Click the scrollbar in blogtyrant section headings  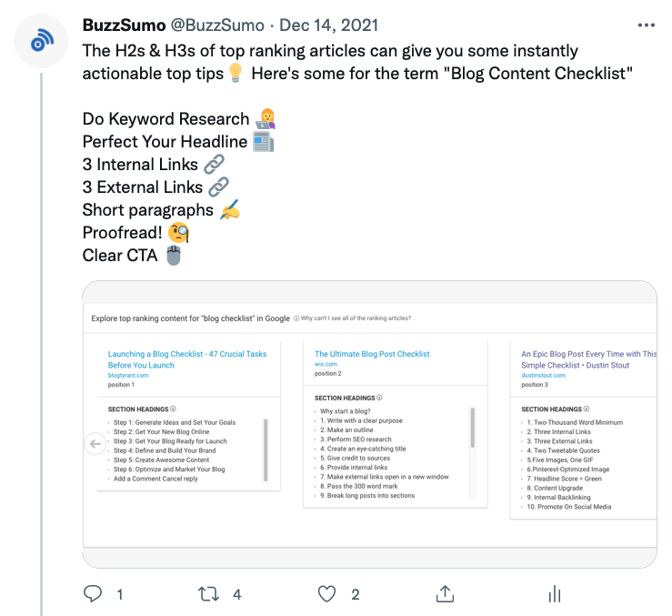[x=266, y=441]
